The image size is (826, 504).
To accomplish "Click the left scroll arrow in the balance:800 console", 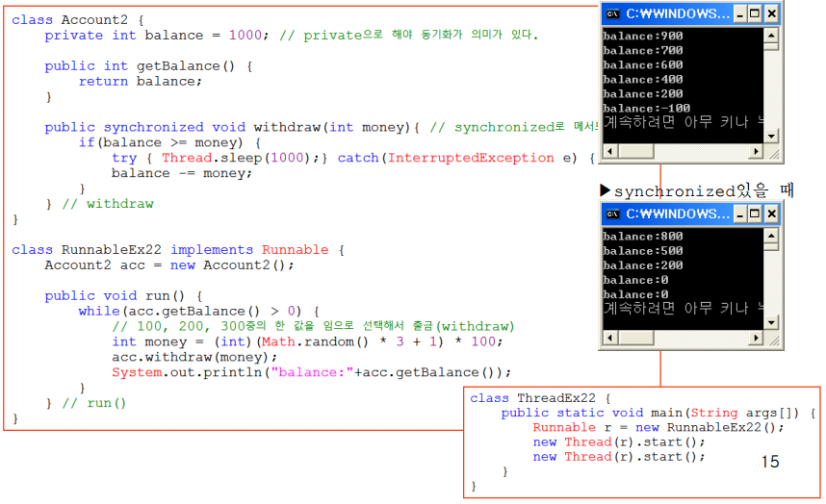I will click(x=610, y=338).
